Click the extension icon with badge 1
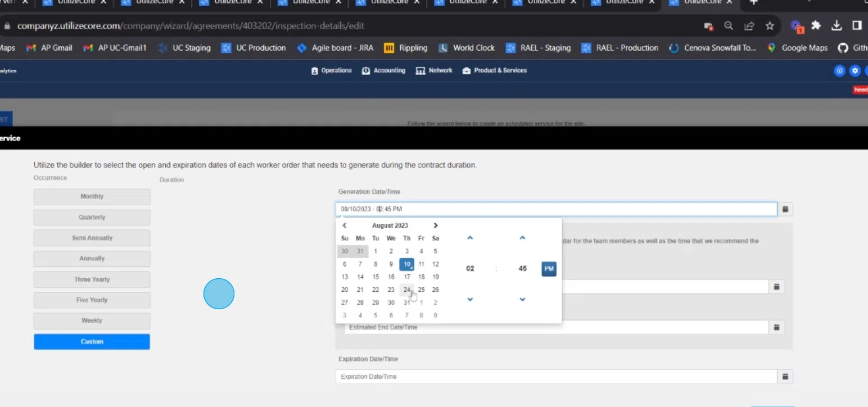The height and width of the screenshot is (407, 868). point(796,26)
